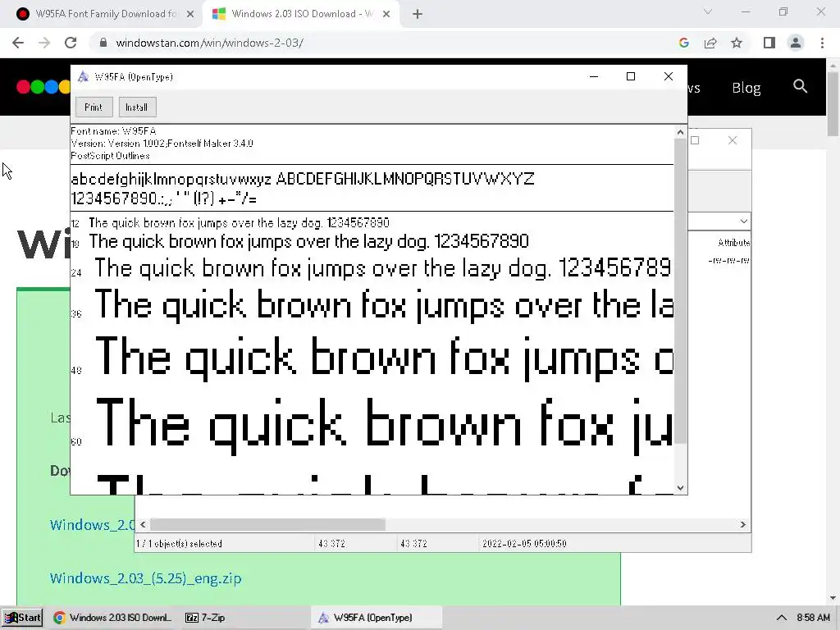Close the Windows 2.03 ISO Download tab
Viewport: 840px width, 630px height.
pyautogui.click(x=386, y=14)
